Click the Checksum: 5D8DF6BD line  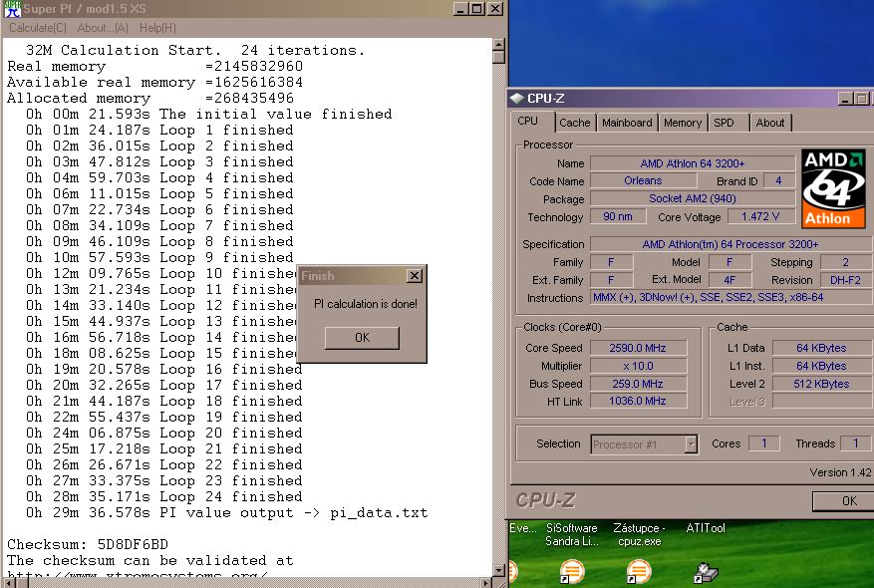point(88,544)
